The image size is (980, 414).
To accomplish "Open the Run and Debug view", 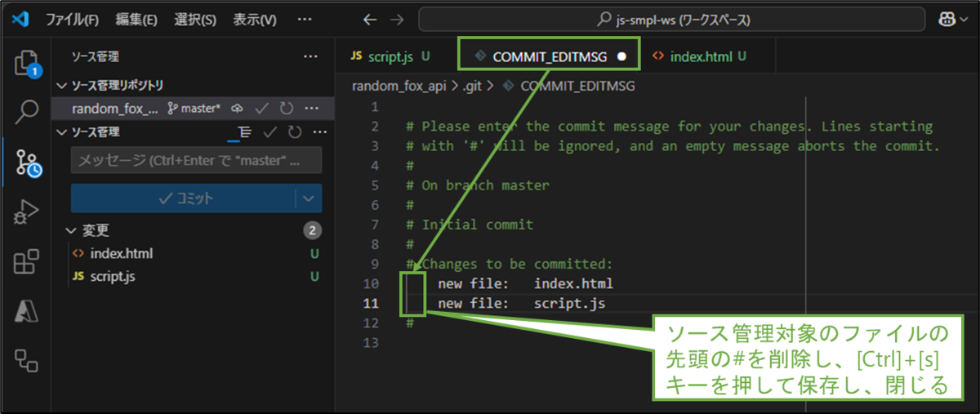I will 27,212.
